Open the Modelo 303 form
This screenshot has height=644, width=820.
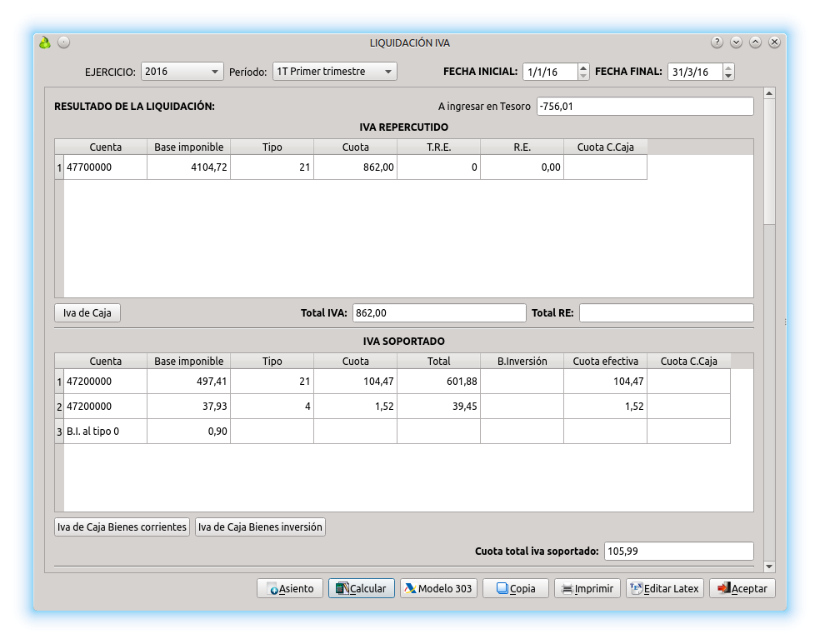coord(438,588)
